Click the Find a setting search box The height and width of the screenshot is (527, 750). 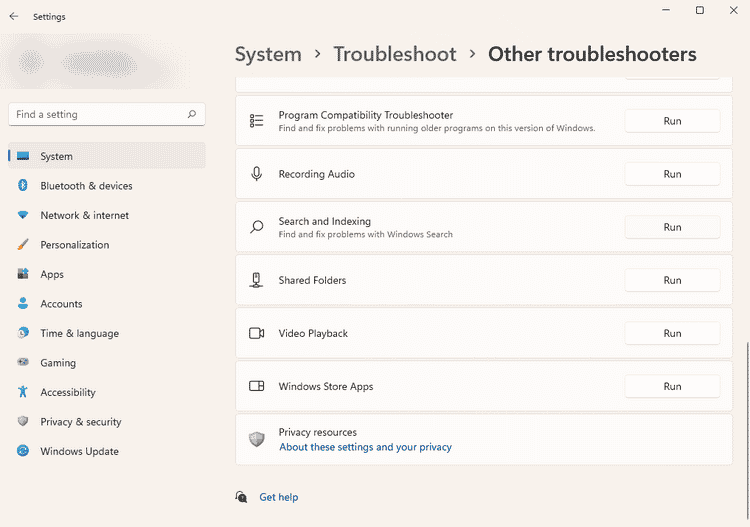pyautogui.click(x=98, y=115)
